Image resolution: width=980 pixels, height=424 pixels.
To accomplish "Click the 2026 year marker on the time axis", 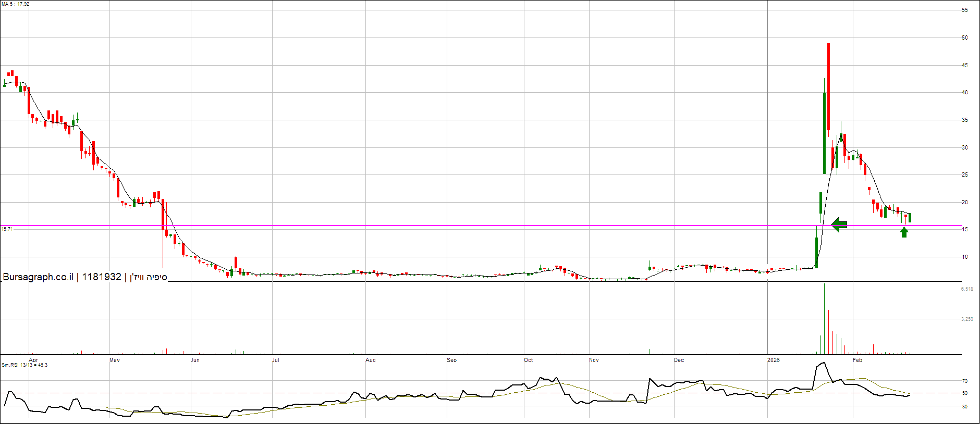I will tap(774, 360).
